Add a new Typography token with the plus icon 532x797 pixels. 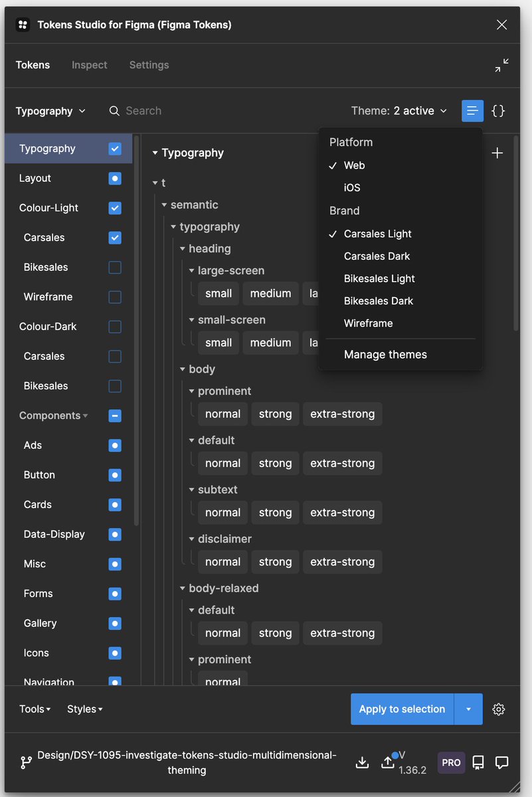coord(497,153)
